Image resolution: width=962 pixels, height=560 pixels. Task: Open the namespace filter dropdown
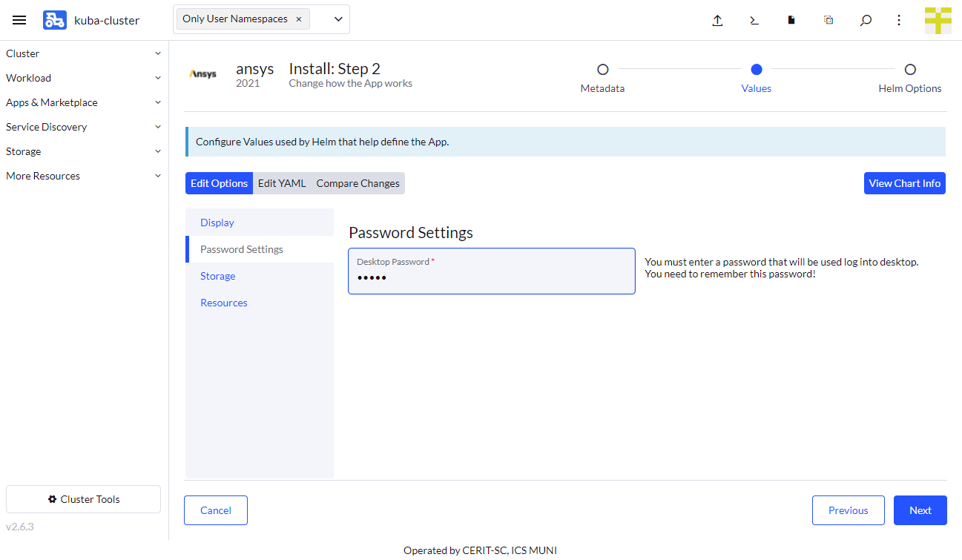pyautogui.click(x=337, y=19)
